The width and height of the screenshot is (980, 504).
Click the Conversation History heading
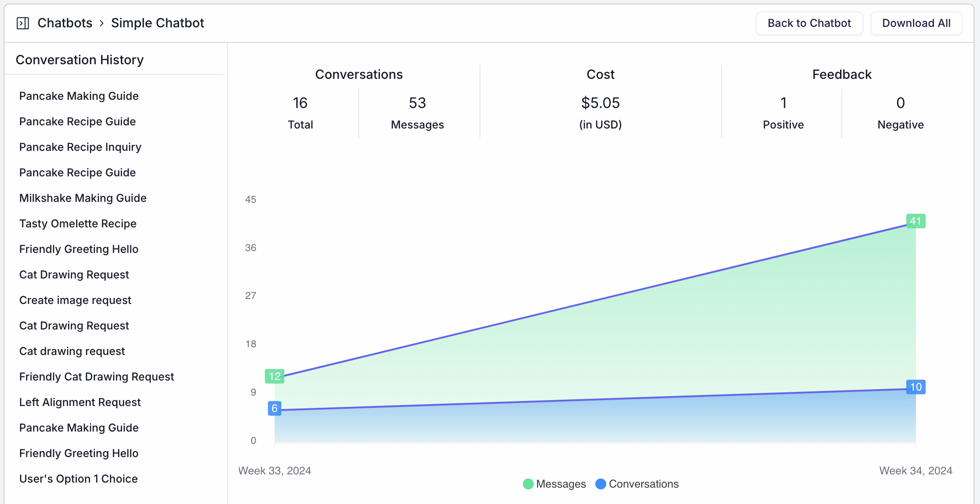[x=80, y=60]
